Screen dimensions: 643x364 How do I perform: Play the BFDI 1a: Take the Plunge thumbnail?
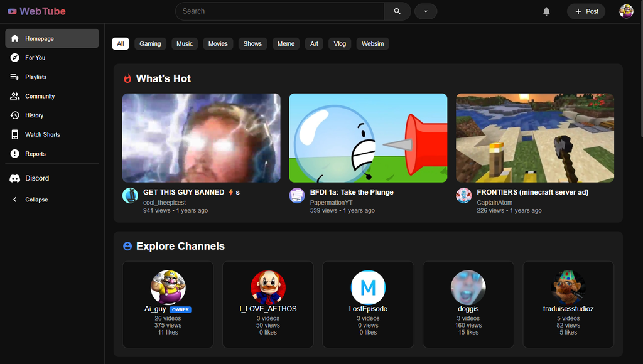[x=368, y=138]
